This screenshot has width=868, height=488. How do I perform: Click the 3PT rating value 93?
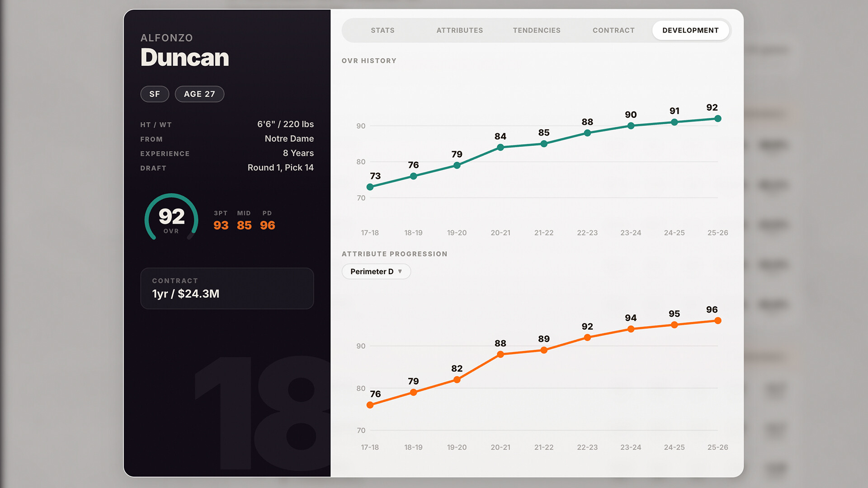coord(221,225)
